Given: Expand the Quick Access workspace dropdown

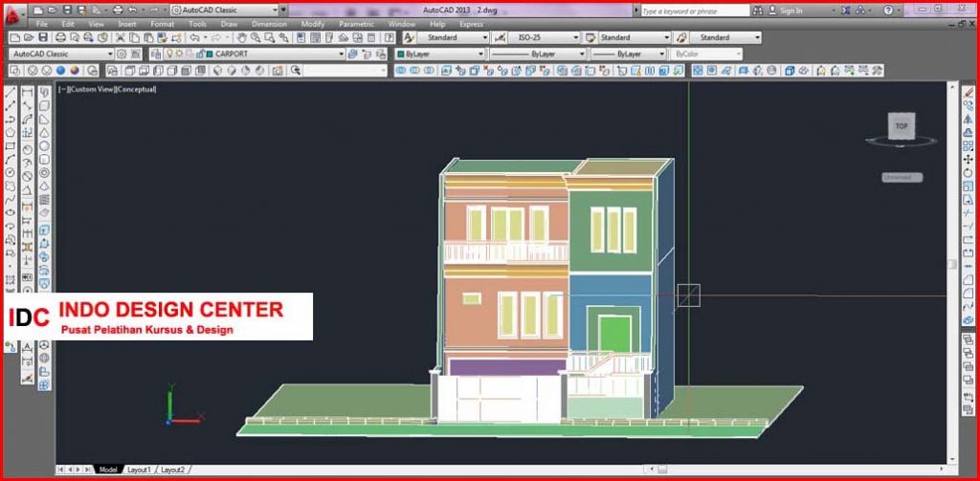Looking at the screenshot, I should coord(225,11).
